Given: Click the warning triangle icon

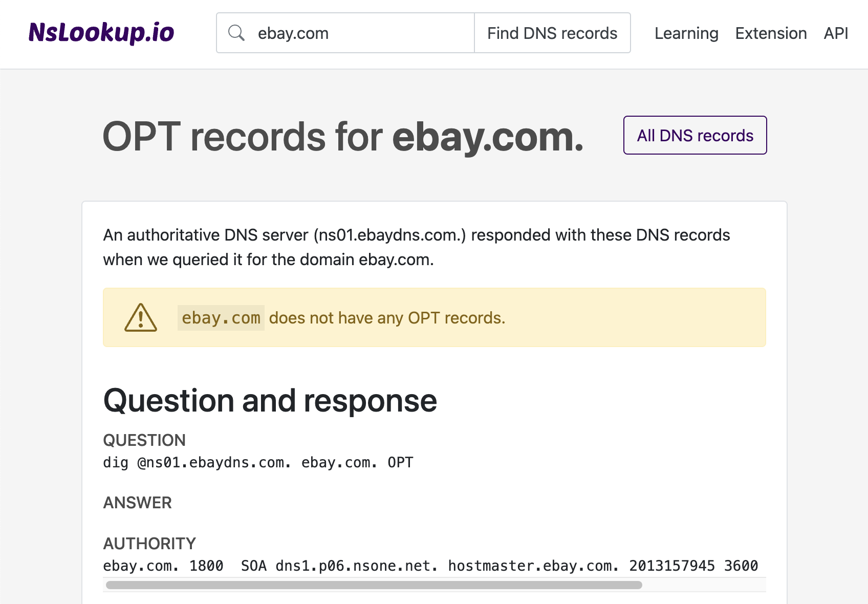Looking at the screenshot, I should click(140, 317).
